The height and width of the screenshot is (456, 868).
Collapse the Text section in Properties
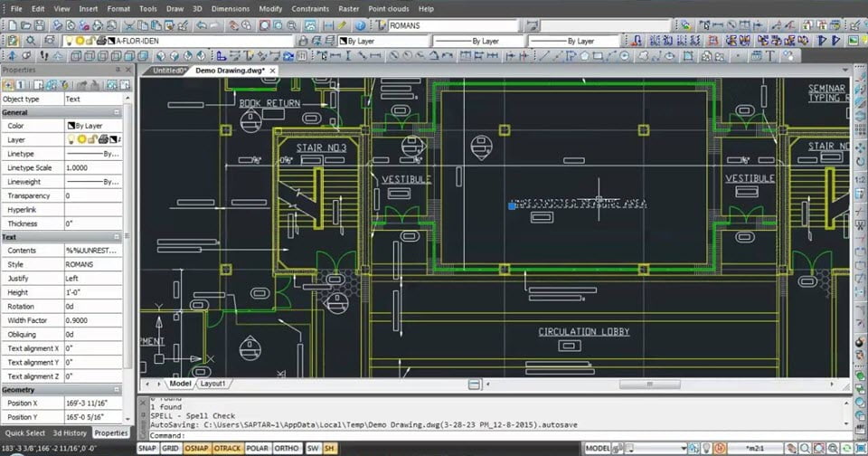coord(117,237)
